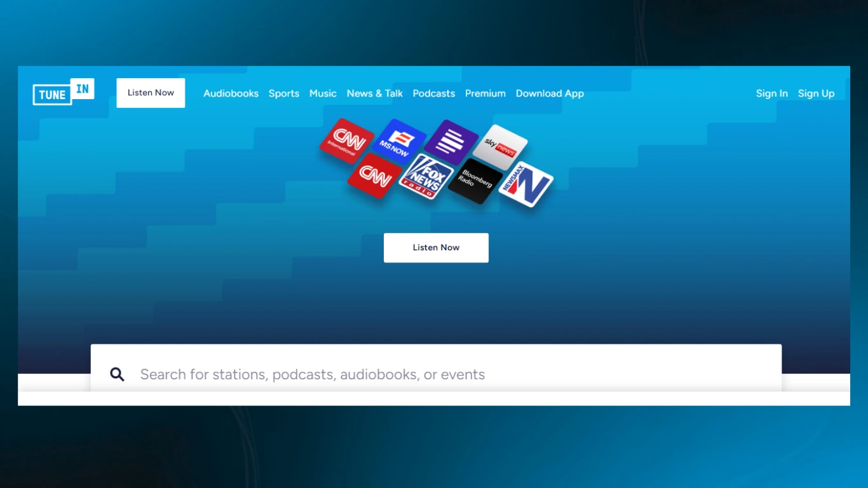
Task: Select the black Bloomberg Radio tile
Action: click(x=475, y=180)
